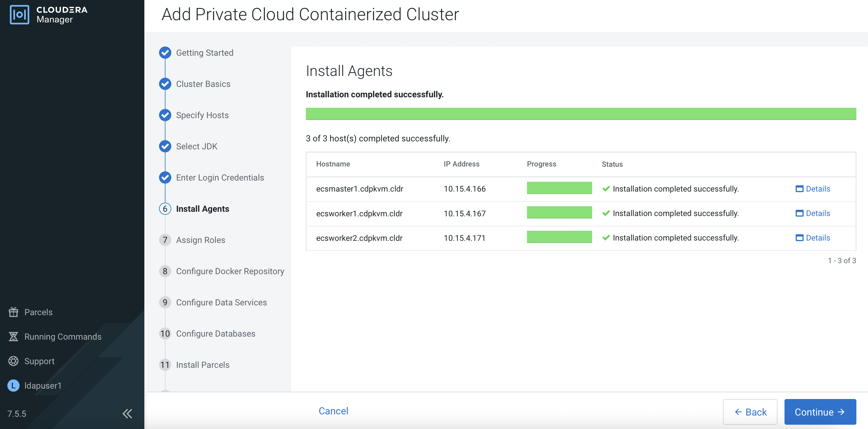Click the Running Commands hourglass icon
The image size is (868, 429).
point(13,336)
